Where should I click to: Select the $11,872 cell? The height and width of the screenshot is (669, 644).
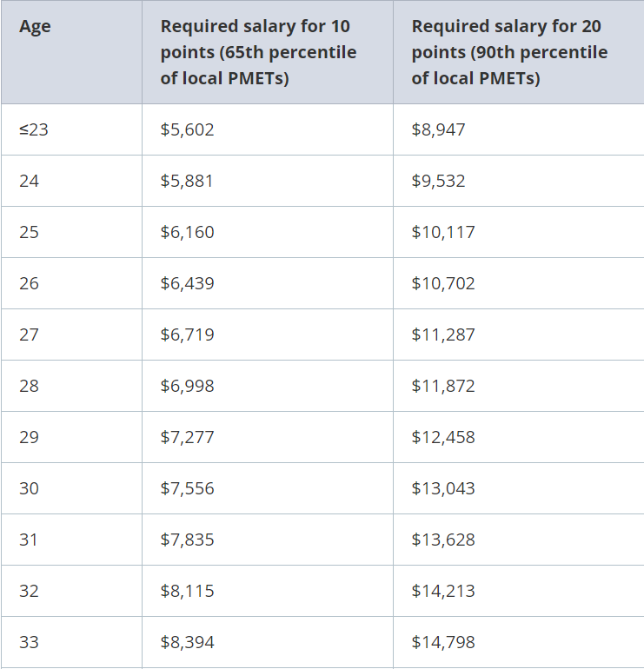click(519, 386)
